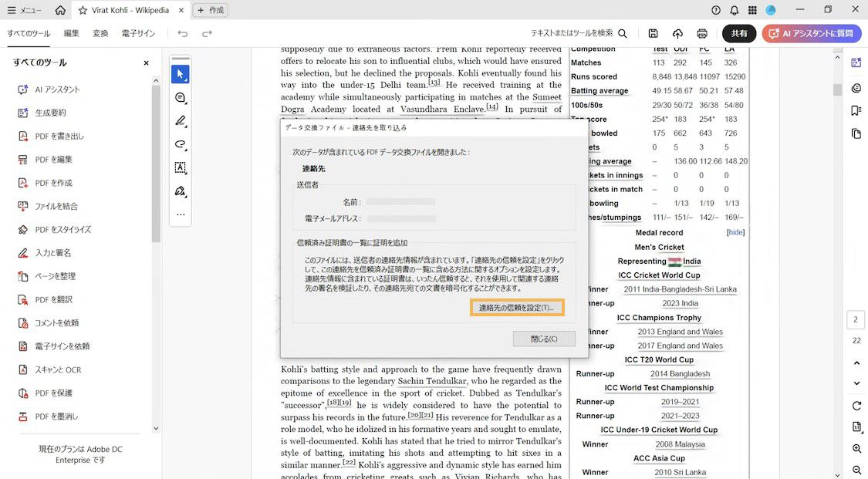
Task: Select the Highlight pen tool
Action: pos(180,121)
